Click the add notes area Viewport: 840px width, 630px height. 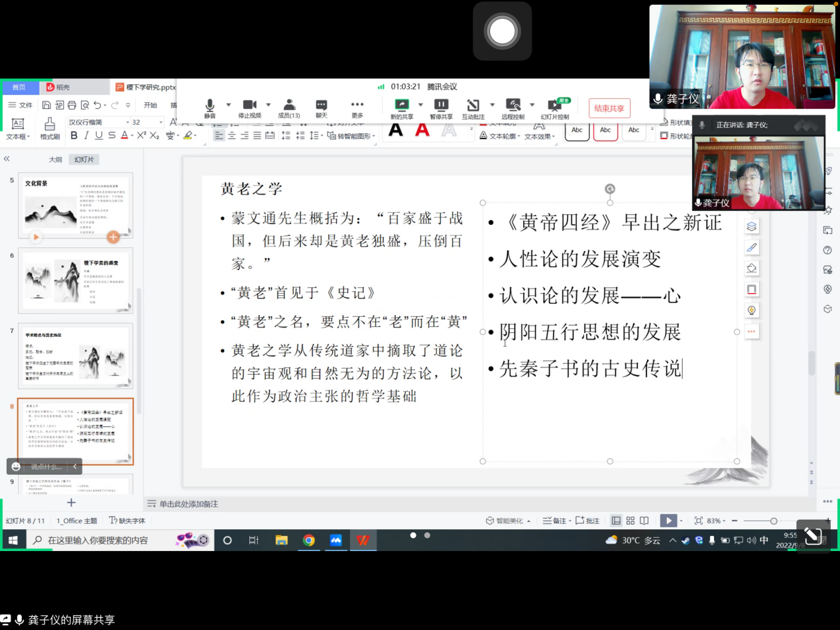(x=188, y=504)
